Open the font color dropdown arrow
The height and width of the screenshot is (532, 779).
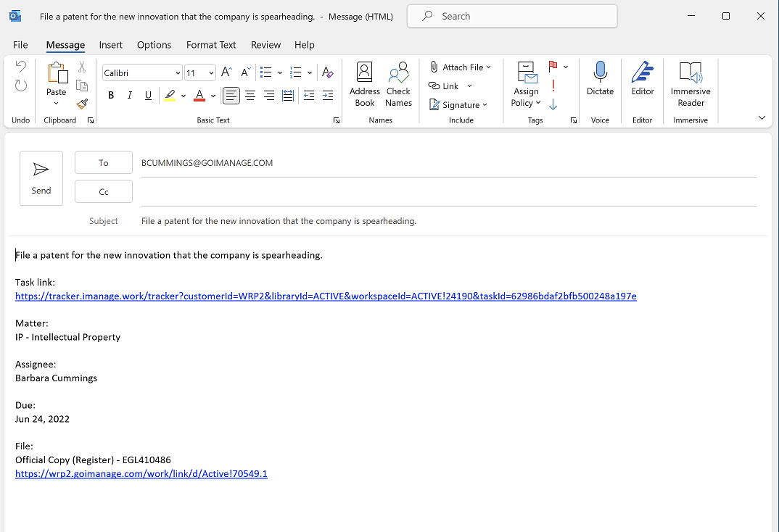point(213,96)
